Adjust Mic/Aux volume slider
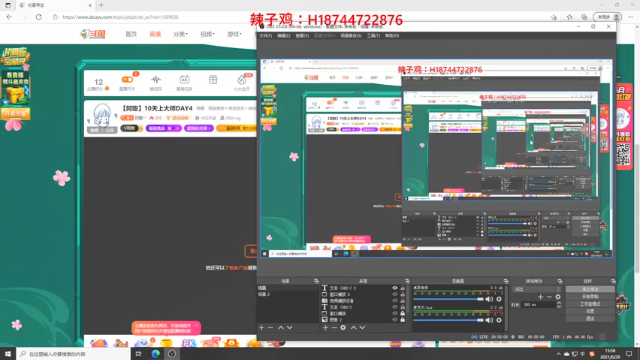The image size is (640, 360). tap(449, 320)
